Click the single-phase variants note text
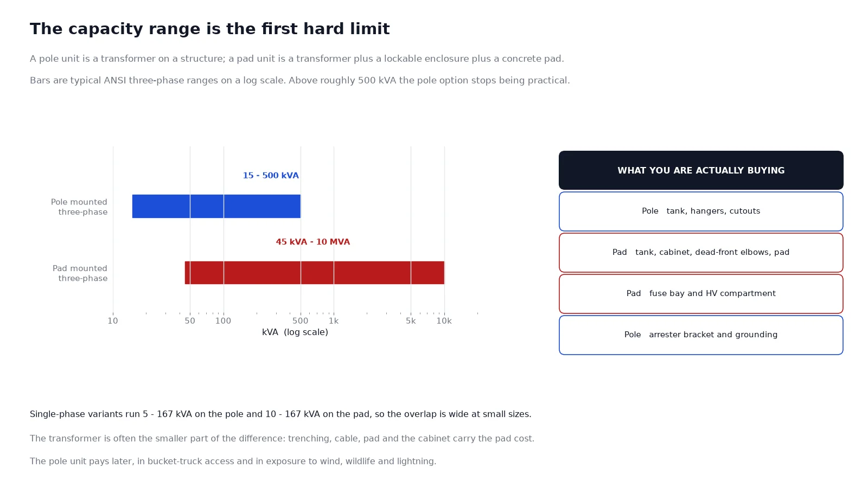Screen dimensions: 868x488 (280, 414)
